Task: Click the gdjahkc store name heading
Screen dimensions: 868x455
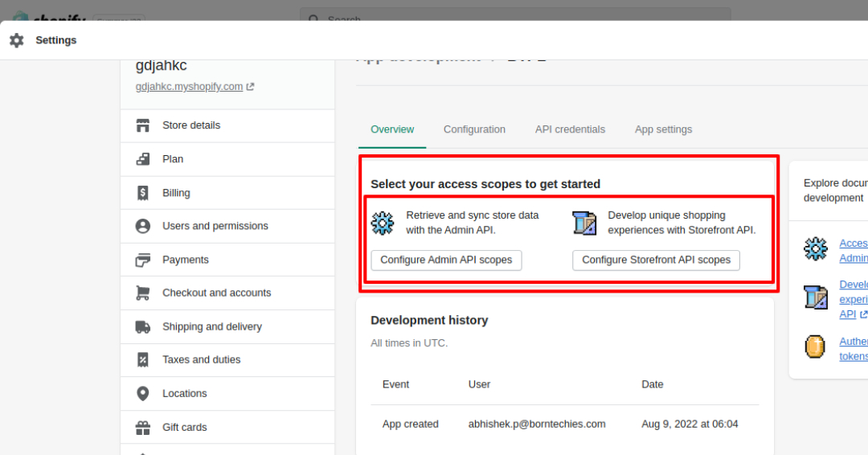Action: pos(161,65)
